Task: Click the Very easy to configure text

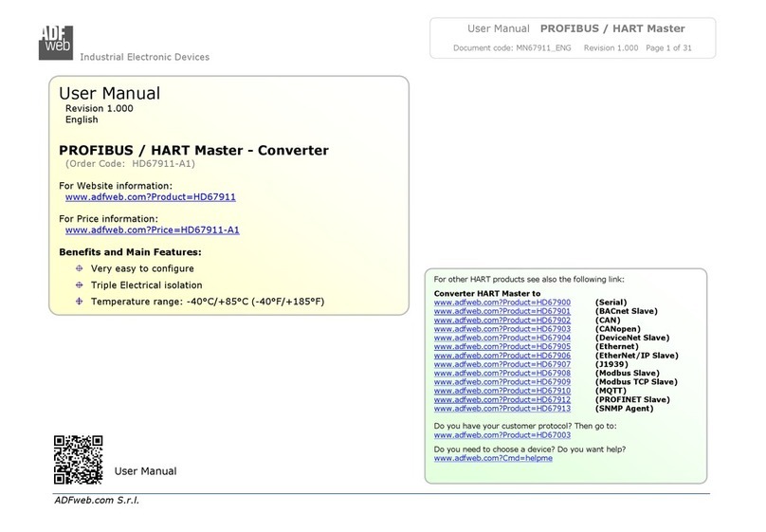Action: (142, 268)
